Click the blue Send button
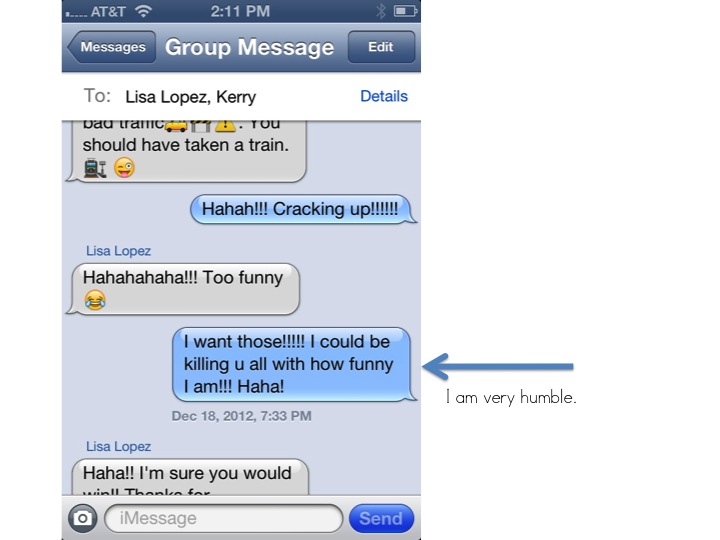Screen dimensions: 720x540 pyautogui.click(x=381, y=518)
